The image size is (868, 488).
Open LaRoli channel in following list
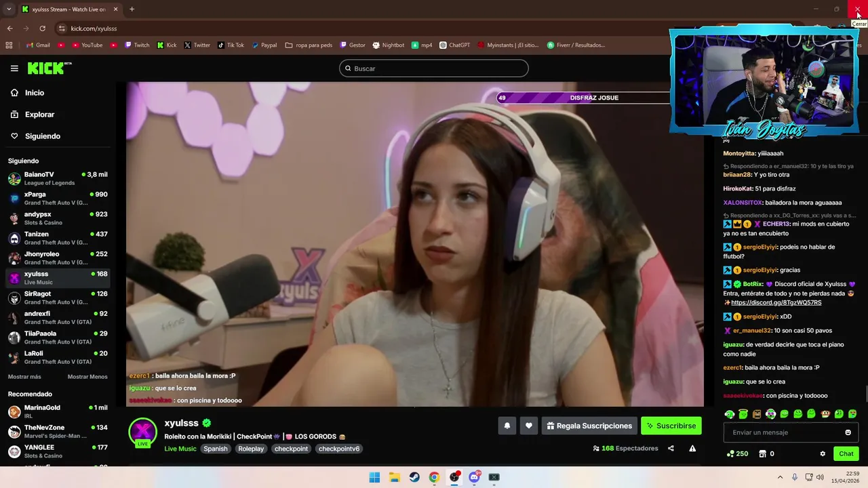click(x=58, y=357)
